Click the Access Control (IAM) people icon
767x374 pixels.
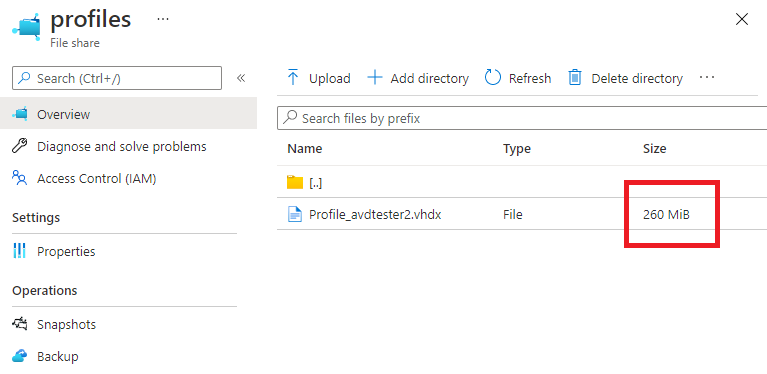20,178
